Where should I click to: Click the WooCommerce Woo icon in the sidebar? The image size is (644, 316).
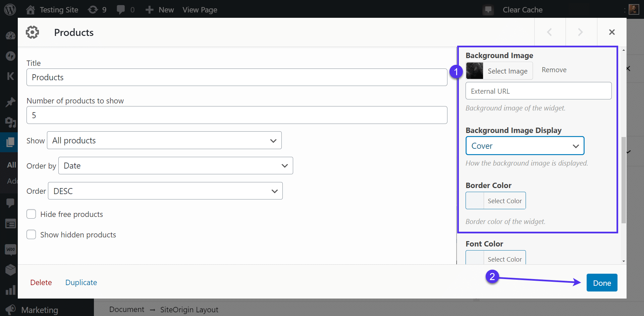point(10,250)
